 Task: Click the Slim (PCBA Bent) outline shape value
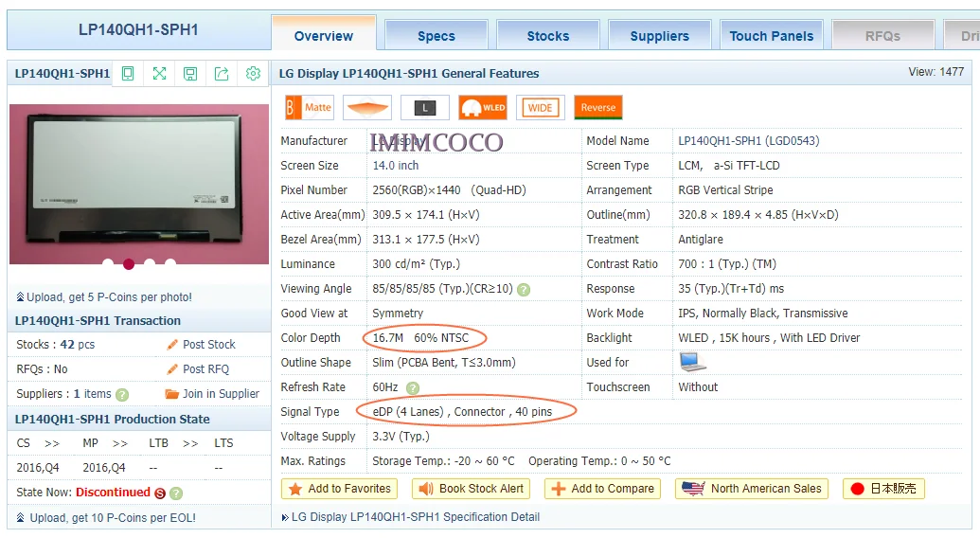[x=444, y=363]
